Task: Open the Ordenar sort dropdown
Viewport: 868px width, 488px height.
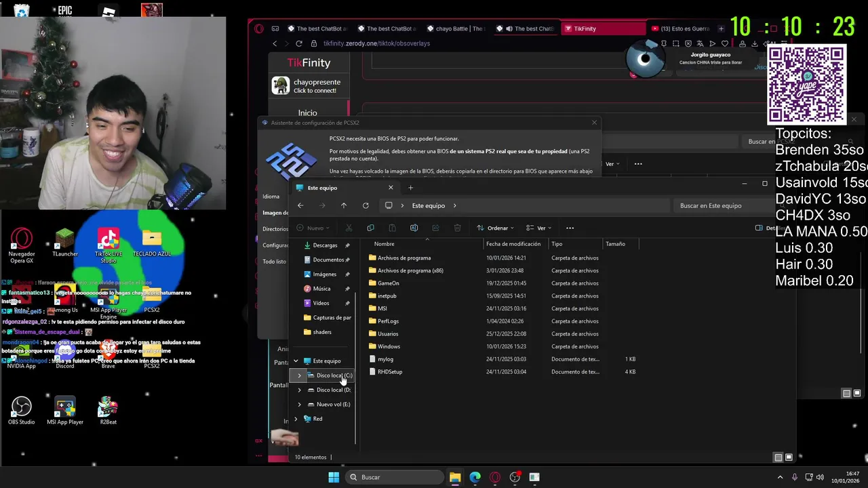Action: coord(495,228)
